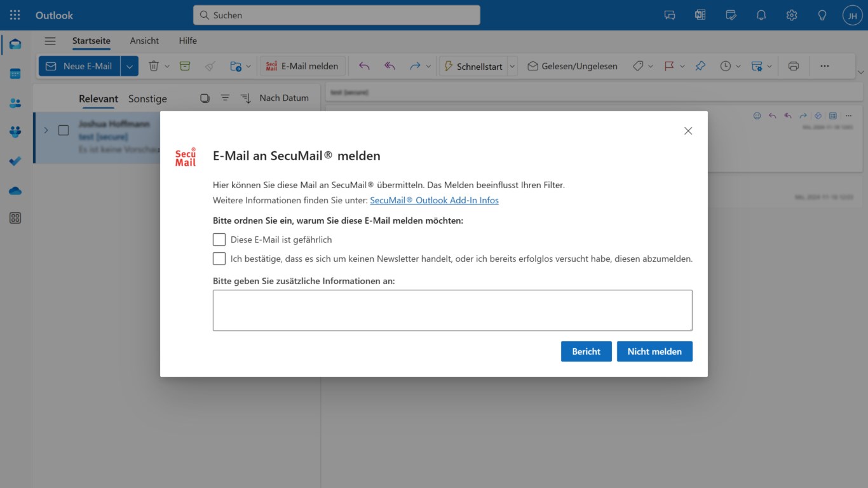Viewport: 868px width, 488px height.
Task: Click the print icon in toolbar
Action: click(793, 66)
